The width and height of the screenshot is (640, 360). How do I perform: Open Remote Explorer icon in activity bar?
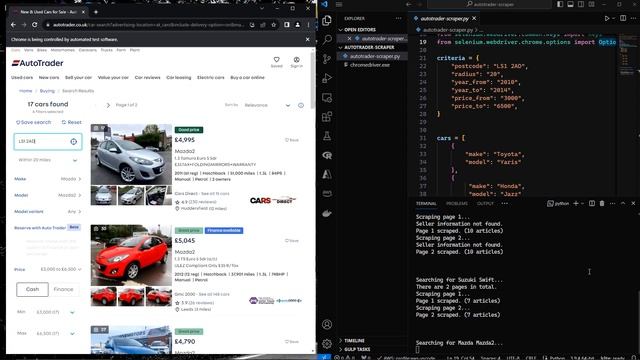tap(327, 98)
